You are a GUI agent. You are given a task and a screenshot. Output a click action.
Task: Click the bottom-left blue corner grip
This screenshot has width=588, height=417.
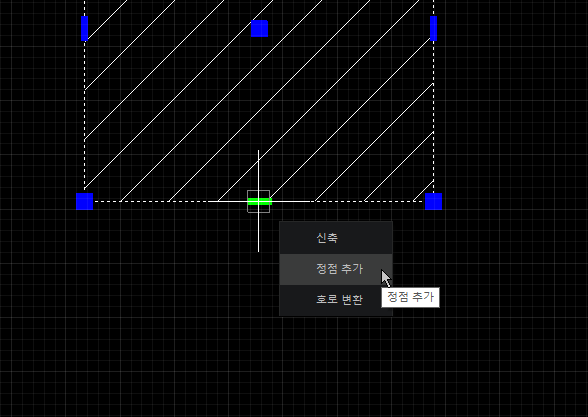point(84,201)
